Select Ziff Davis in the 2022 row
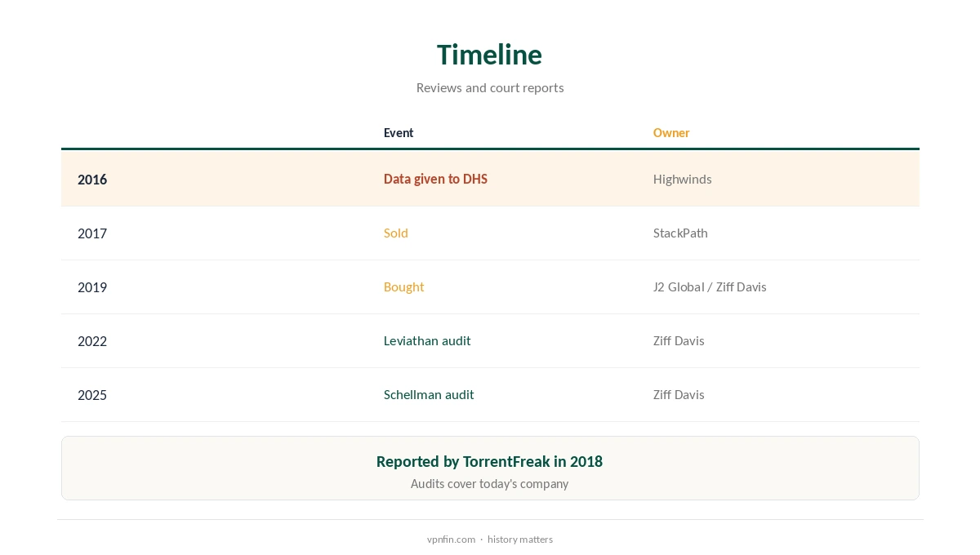The width and height of the screenshot is (980, 555). click(x=679, y=340)
